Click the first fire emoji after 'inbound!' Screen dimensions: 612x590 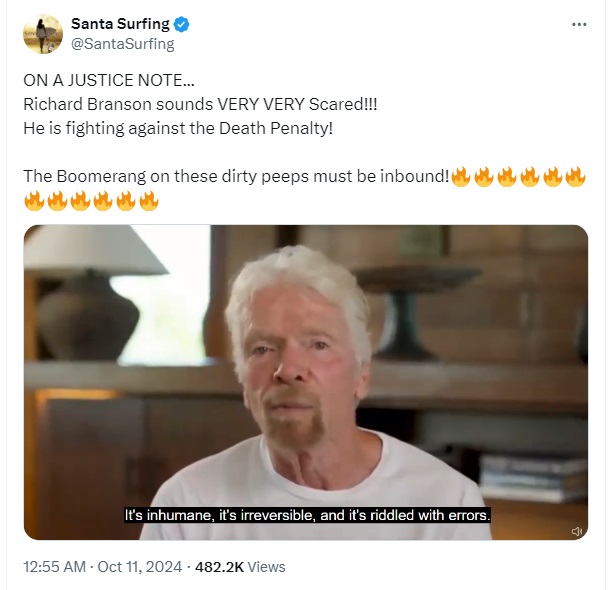click(x=461, y=177)
